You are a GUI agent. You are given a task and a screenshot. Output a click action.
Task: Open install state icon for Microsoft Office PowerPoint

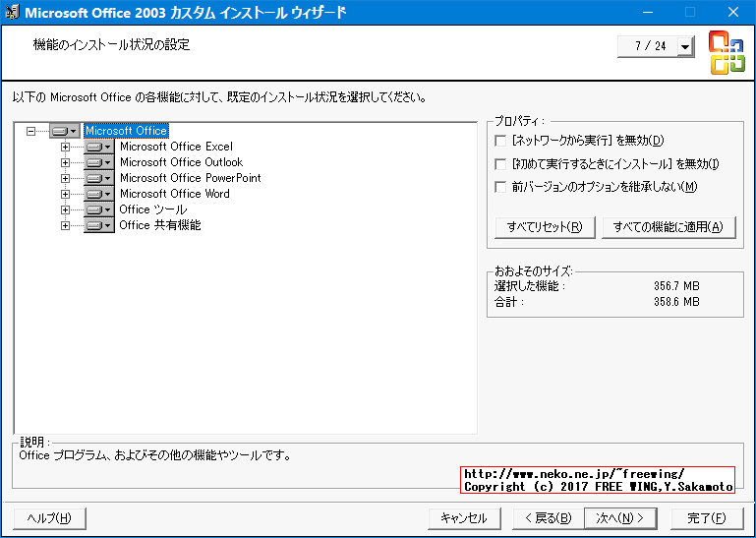[x=99, y=178]
